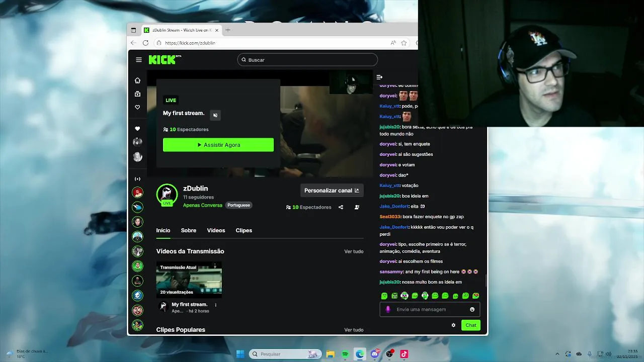Insert the angry square Kick emote
This screenshot has height=362, width=644.
[x=394, y=296]
